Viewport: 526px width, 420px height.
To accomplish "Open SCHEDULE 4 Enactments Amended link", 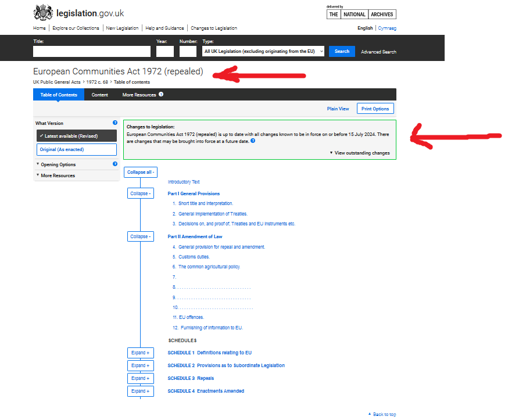I will point(206,391).
